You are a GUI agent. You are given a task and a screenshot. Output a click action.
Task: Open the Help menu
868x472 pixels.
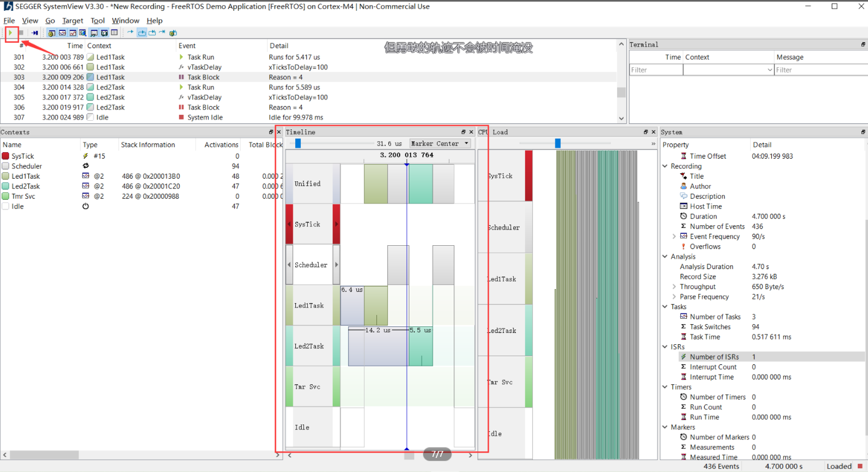pos(155,21)
